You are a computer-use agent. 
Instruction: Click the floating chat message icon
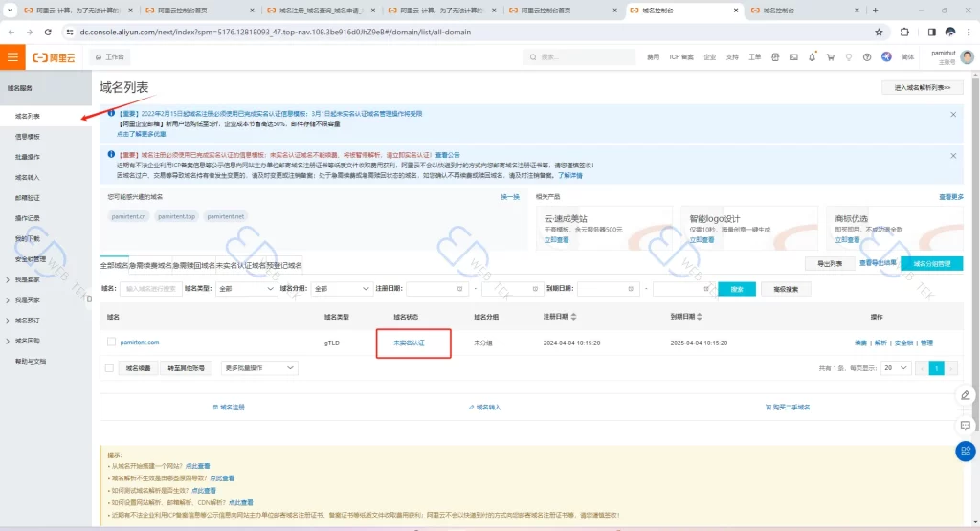(x=966, y=426)
